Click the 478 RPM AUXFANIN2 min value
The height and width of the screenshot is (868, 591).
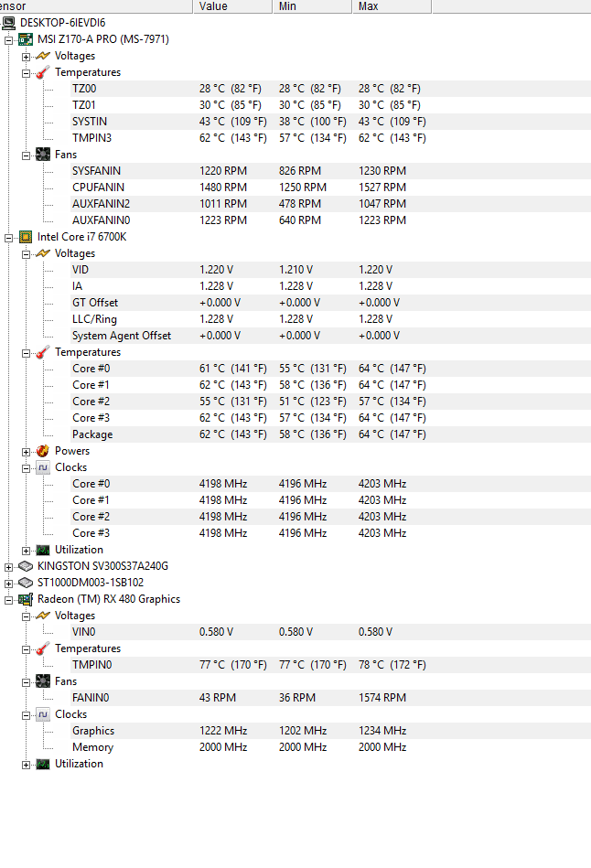click(x=300, y=204)
